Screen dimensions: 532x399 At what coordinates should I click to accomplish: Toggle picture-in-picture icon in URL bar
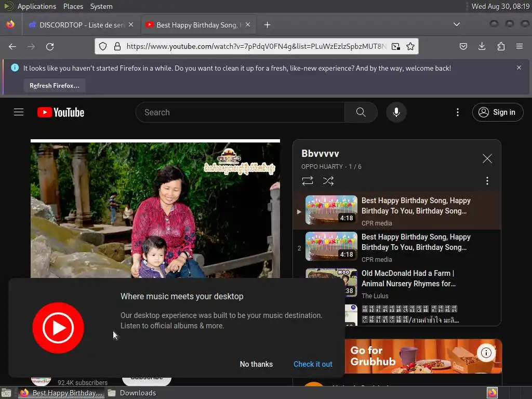(x=395, y=46)
